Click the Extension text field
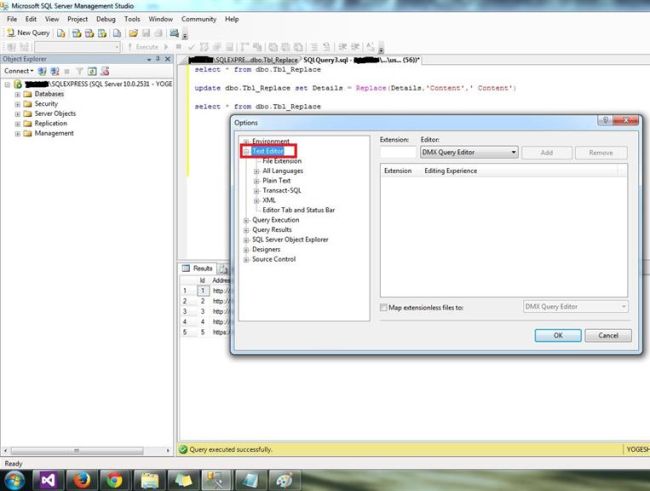 (398, 152)
